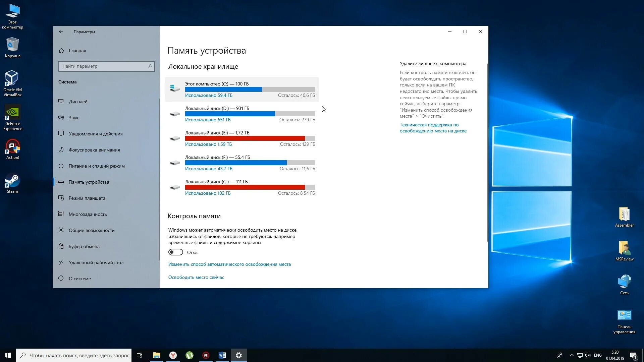Open usage details for disk G:
Viewport: 644px width, 362px height.
(208, 193)
